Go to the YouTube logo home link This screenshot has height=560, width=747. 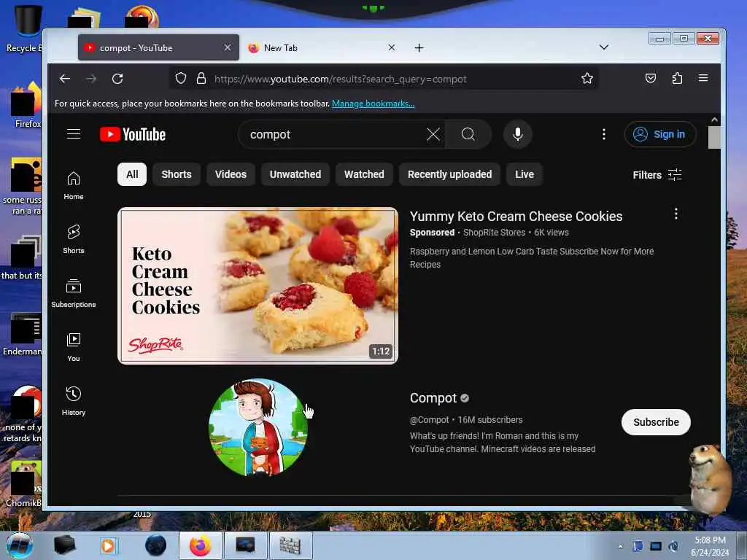pyautogui.click(x=133, y=135)
